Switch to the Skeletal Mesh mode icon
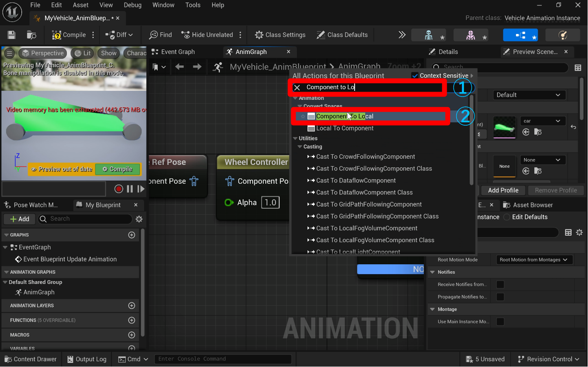Viewport: 588px width, 367px height. pos(471,35)
